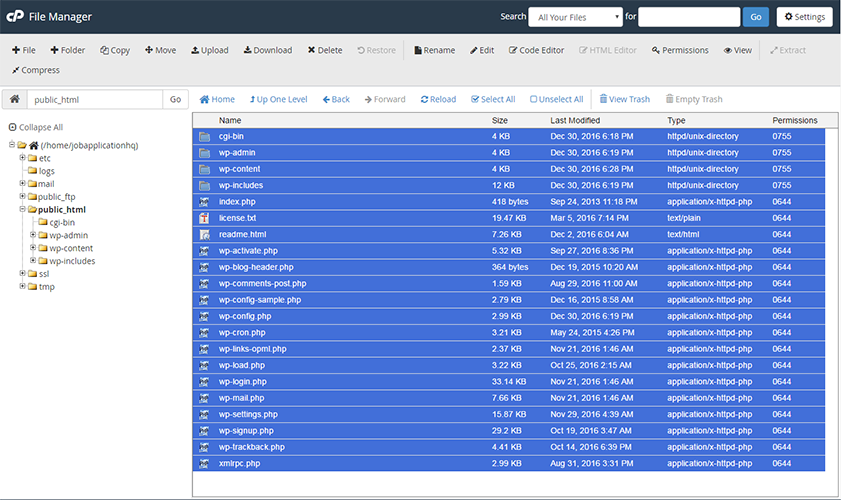The width and height of the screenshot is (841, 500).
Task: Open the Upload tool
Action: coord(210,50)
